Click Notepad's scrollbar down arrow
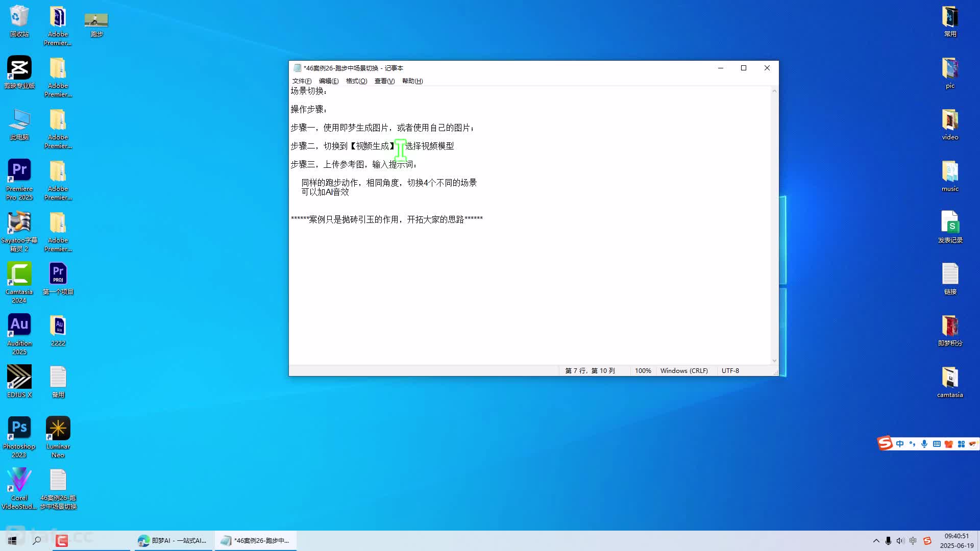The image size is (980, 551). coord(774,361)
